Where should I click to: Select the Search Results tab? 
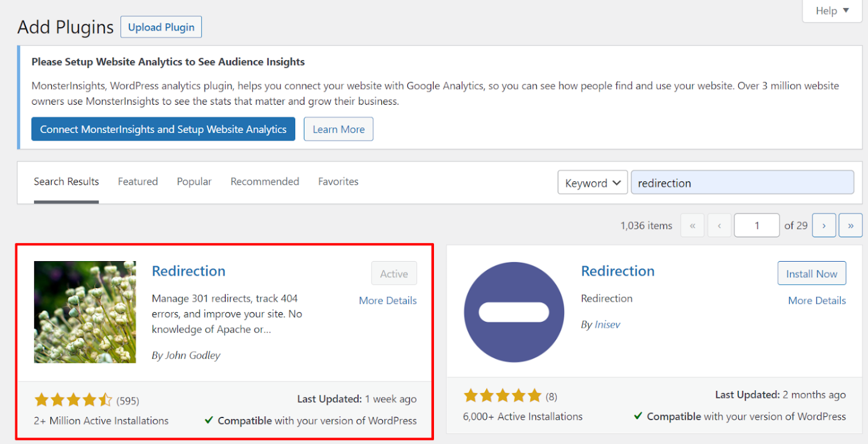[x=67, y=182]
